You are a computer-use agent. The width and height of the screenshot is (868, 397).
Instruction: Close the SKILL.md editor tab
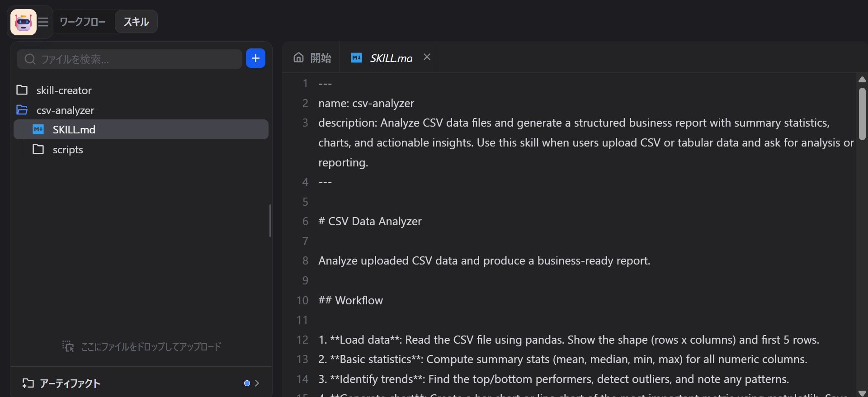[x=427, y=57]
